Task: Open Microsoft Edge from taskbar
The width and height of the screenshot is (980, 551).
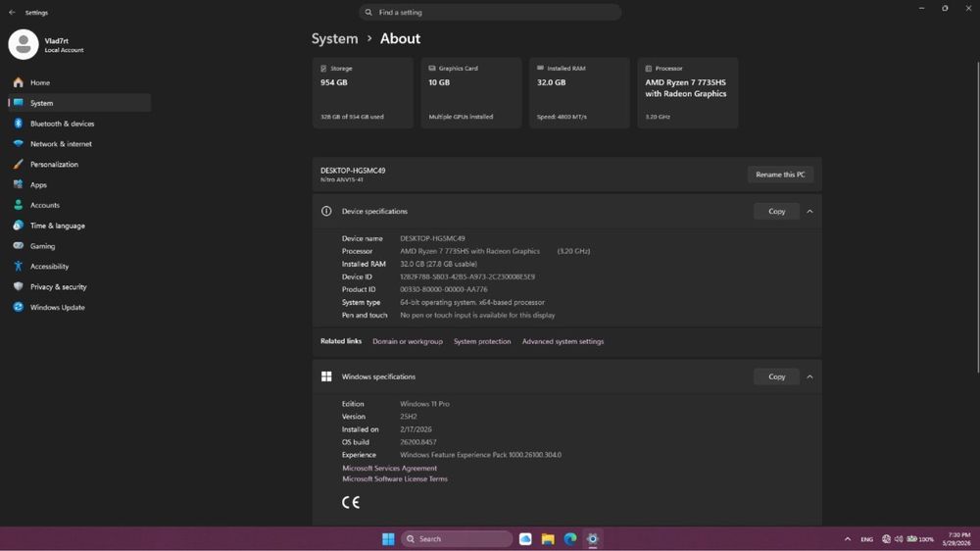Action: pyautogui.click(x=570, y=539)
